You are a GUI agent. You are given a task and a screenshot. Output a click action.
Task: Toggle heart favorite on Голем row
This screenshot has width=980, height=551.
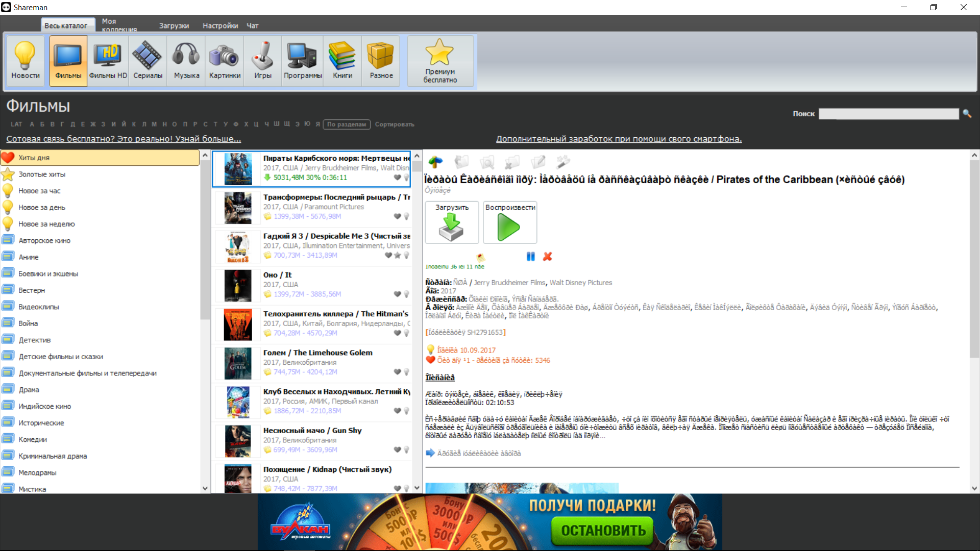coord(397,372)
